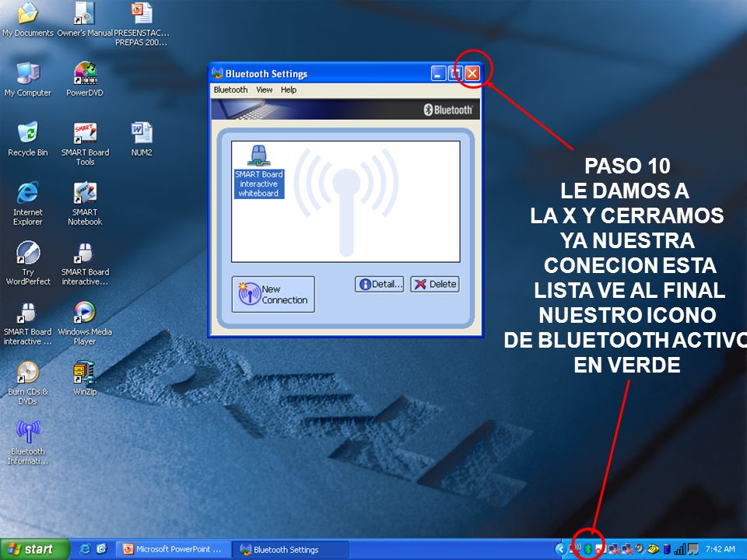Select SMART Board interactive shortcut above Windows Media Player
Viewport: 747px width, 560px height.
(85, 264)
